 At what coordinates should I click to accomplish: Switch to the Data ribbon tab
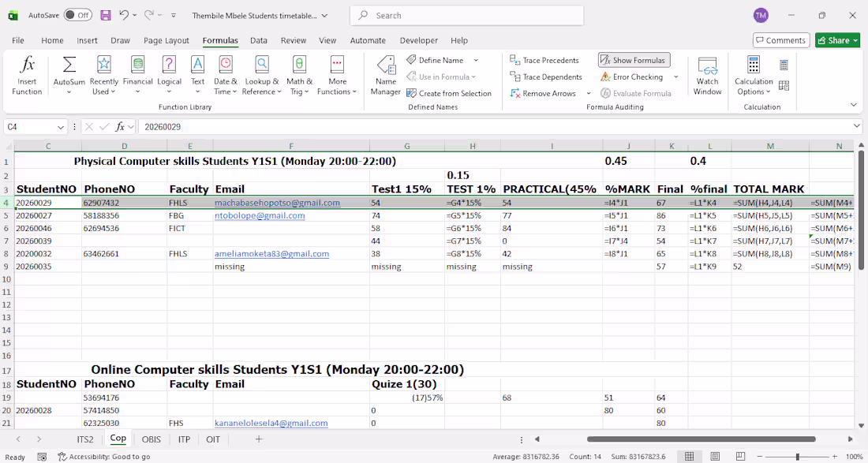(x=259, y=40)
